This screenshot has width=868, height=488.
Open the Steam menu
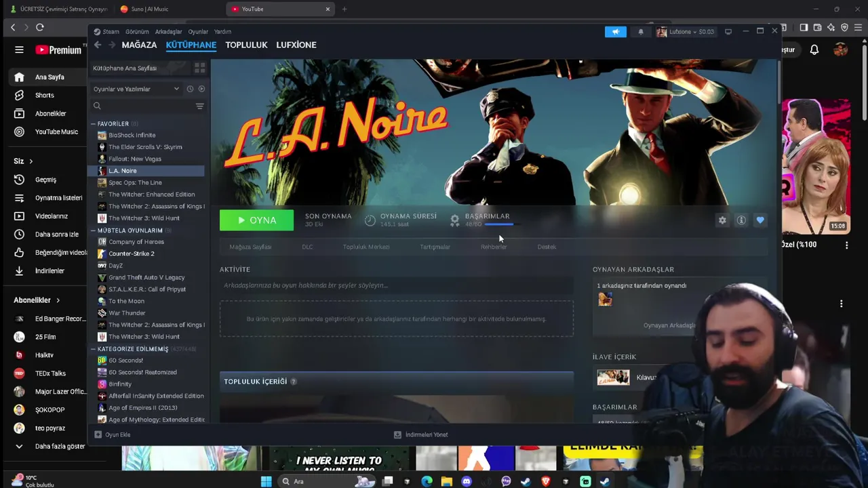[x=111, y=32]
